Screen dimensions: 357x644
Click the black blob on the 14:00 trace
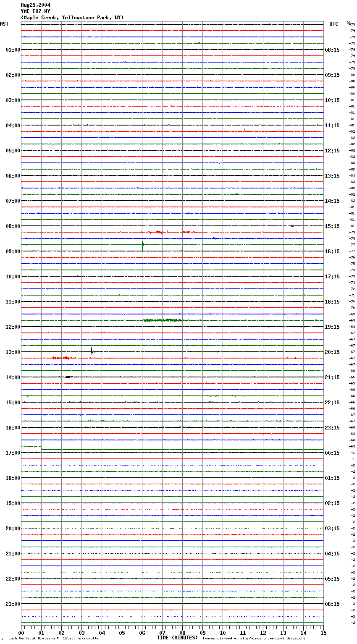tap(68, 377)
